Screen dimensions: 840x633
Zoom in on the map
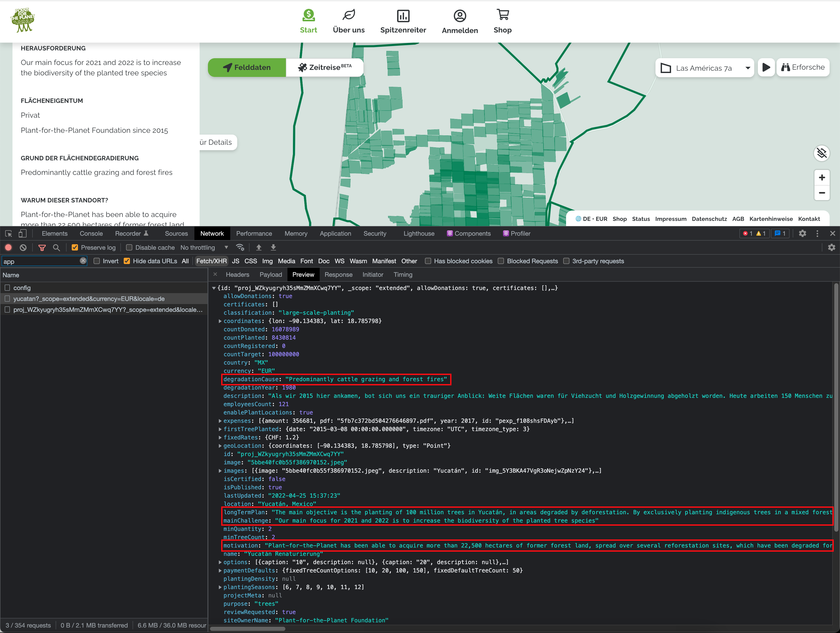[822, 177]
